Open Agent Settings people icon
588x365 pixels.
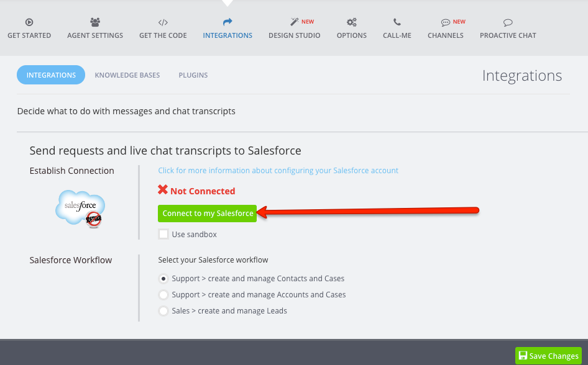(x=95, y=22)
